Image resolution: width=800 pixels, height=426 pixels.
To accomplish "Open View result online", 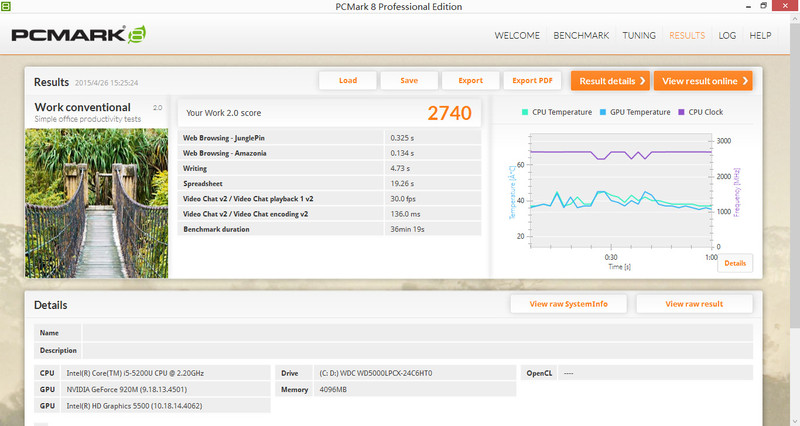I will pos(703,81).
